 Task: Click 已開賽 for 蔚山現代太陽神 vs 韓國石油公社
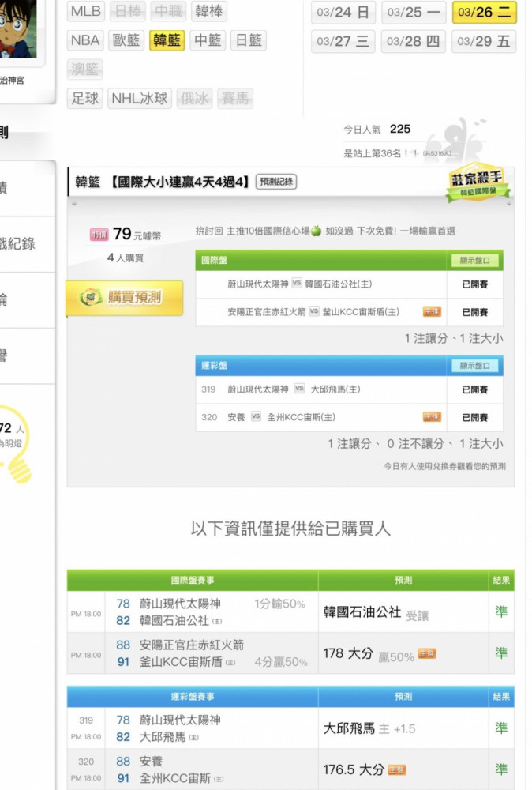474,284
